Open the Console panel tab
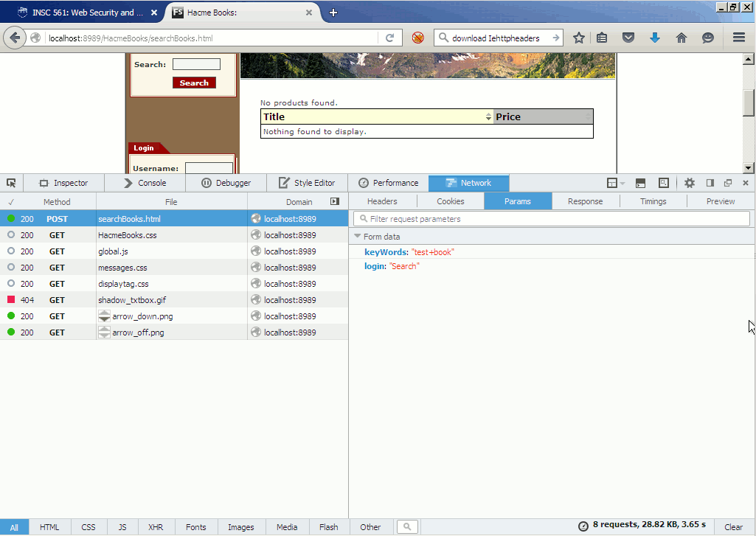This screenshot has width=756, height=536. coord(145,183)
